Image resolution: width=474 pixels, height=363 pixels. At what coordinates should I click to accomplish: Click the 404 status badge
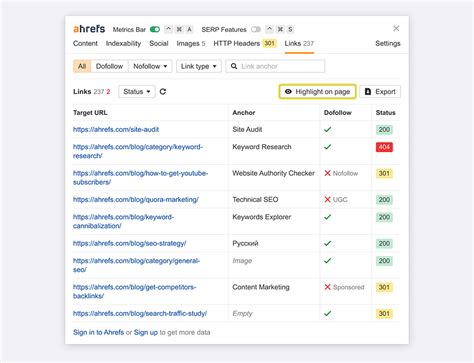(x=384, y=147)
